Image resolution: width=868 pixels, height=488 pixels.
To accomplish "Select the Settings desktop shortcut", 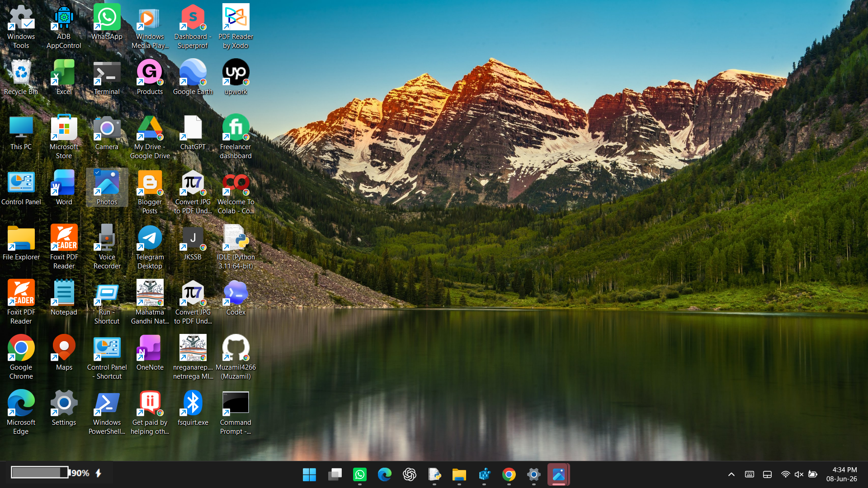I will tap(64, 408).
